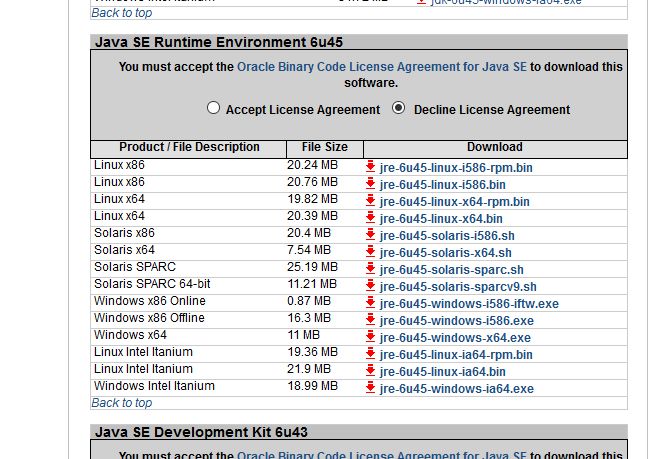The height and width of the screenshot is (459, 663).
Task: Click download arrow icon for jre-6u45-linux-ia64-rpm.bin
Action: coord(370,353)
